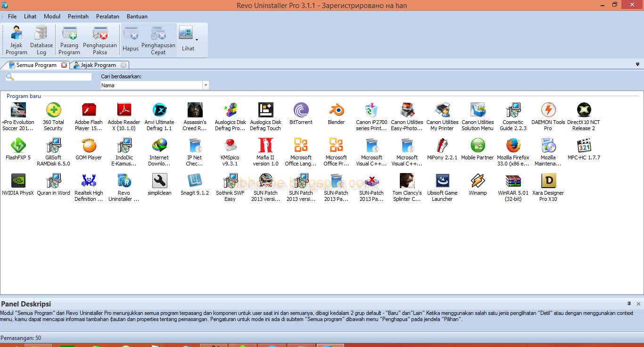Viewport: 644px width, 347px height.
Task: Close the Panel Deskripsi panel
Action: click(x=638, y=304)
